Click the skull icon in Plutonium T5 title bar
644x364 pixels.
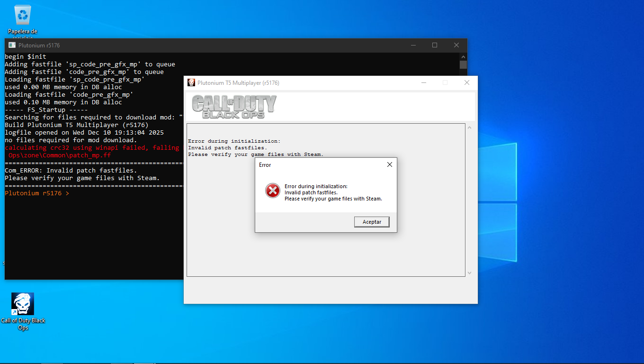tap(191, 82)
